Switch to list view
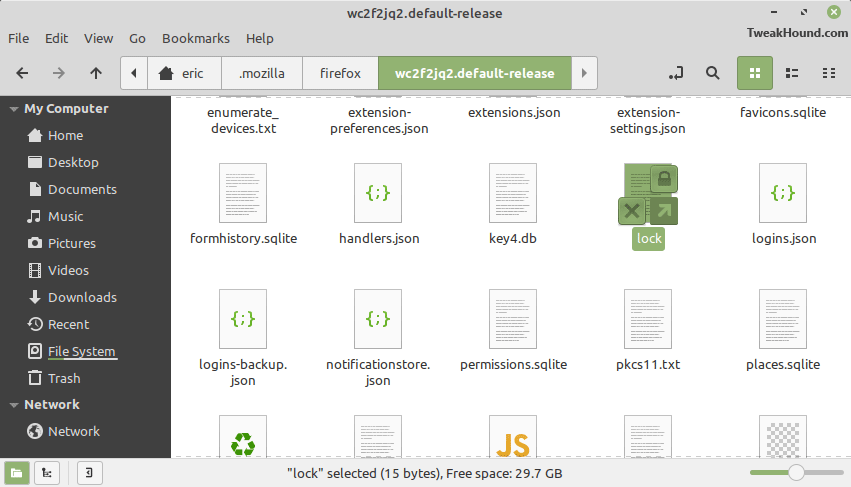This screenshot has width=851, height=487. (x=792, y=73)
